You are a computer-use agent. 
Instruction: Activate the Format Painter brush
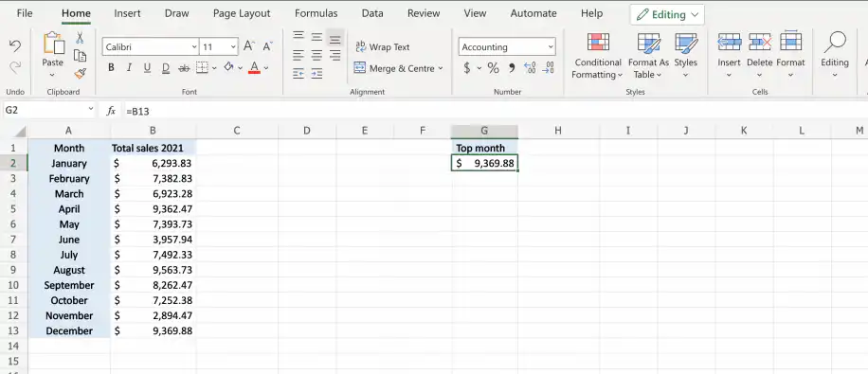click(x=80, y=74)
